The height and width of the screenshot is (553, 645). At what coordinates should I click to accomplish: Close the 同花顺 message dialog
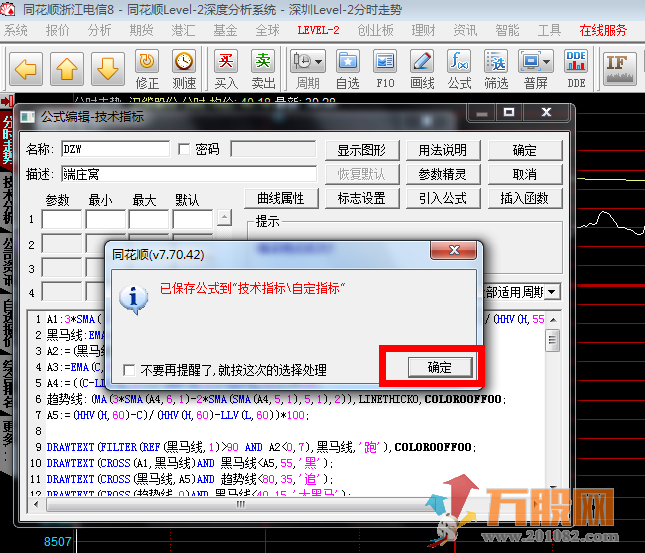(454, 250)
